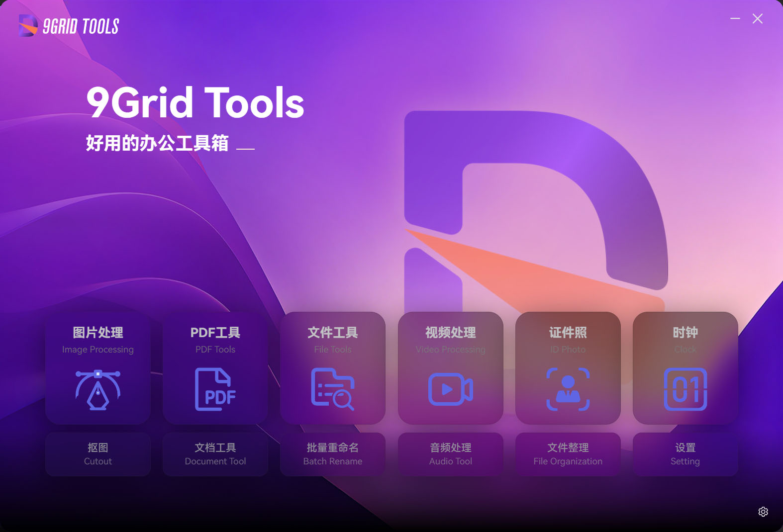The image size is (783, 532).
Task: Select the 证件照 card title
Action: click(568, 333)
